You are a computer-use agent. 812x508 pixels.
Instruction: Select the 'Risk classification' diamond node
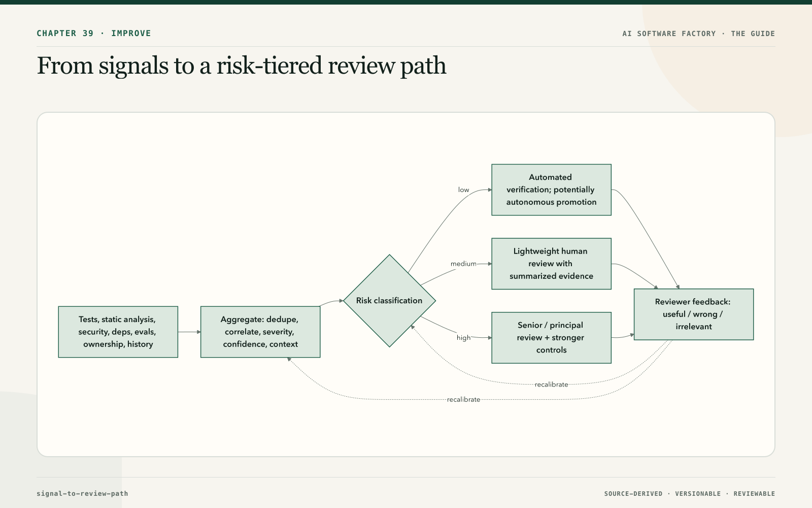click(389, 301)
